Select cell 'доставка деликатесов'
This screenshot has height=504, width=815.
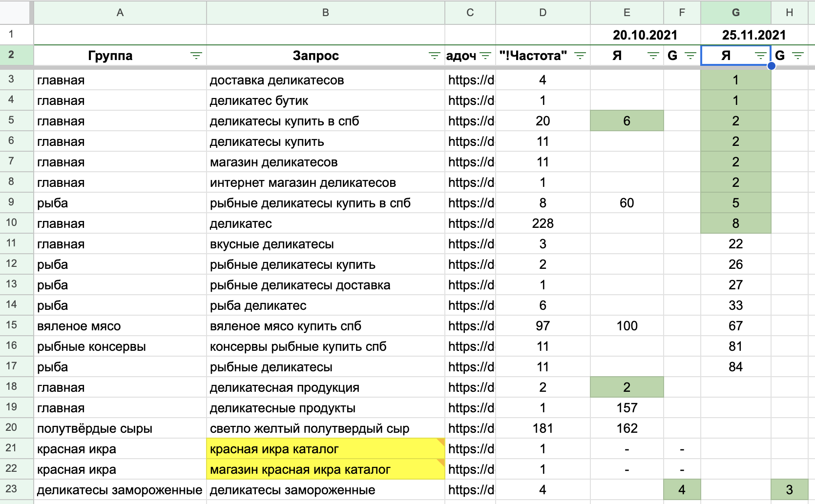tap(326, 80)
